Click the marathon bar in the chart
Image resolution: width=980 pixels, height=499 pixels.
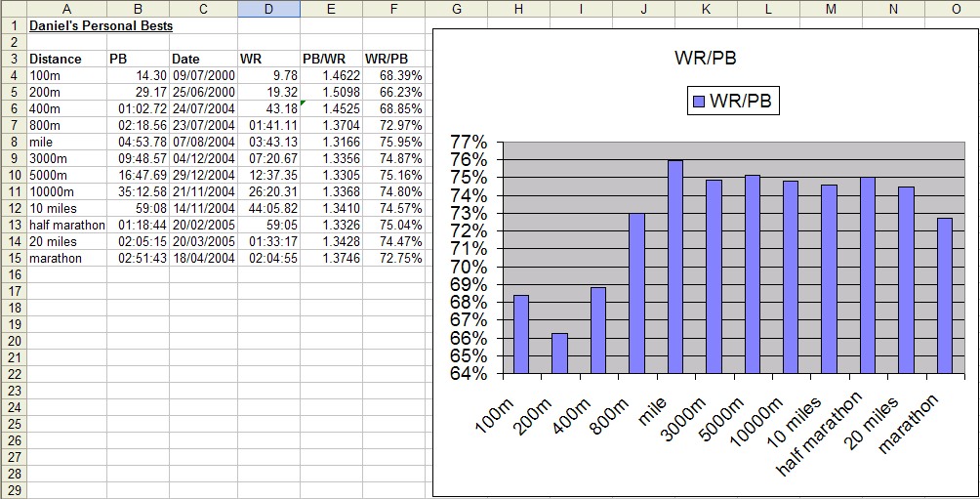pyautogui.click(x=944, y=295)
